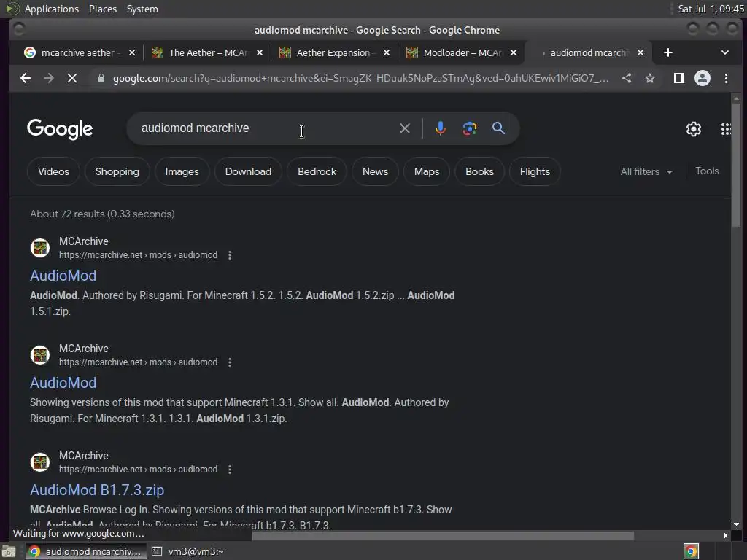The height and width of the screenshot is (560, 747).
Task: Filter results by News
Action: pos(375,171)
